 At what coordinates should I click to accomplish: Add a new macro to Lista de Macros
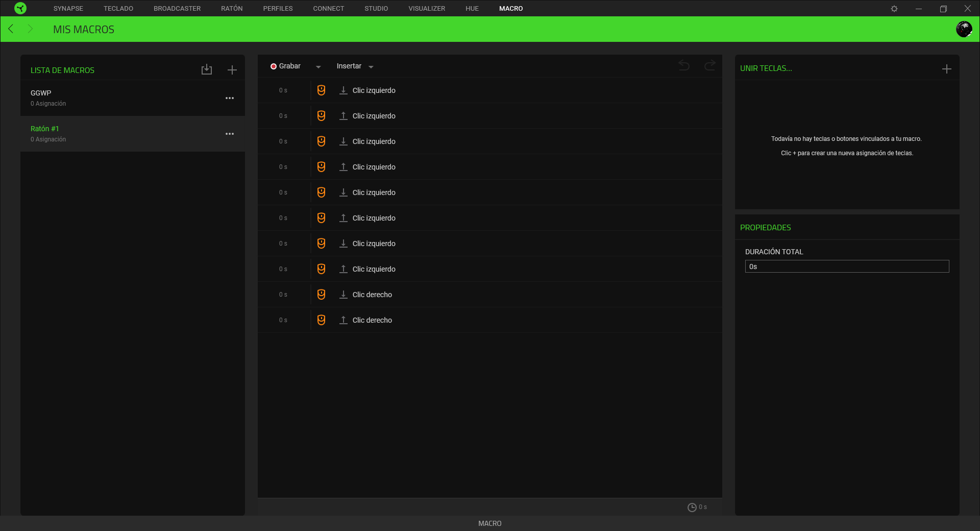(232, 70)
